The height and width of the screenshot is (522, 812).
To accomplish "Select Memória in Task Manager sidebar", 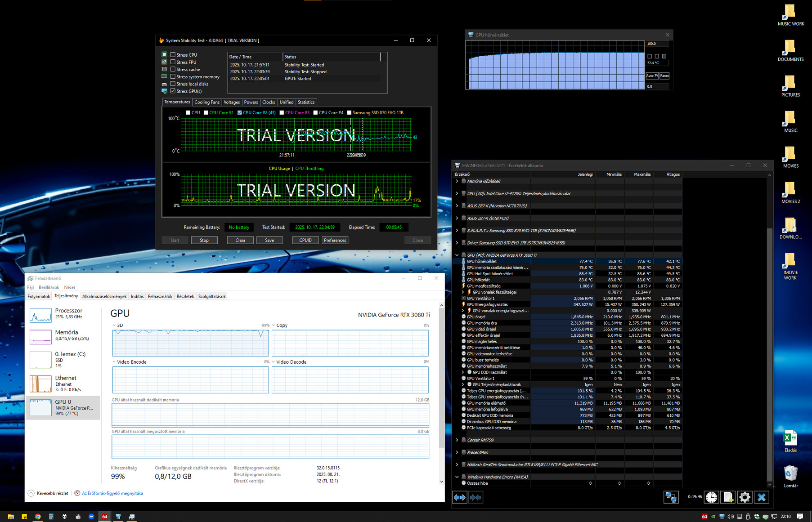I will pos(63,336).
